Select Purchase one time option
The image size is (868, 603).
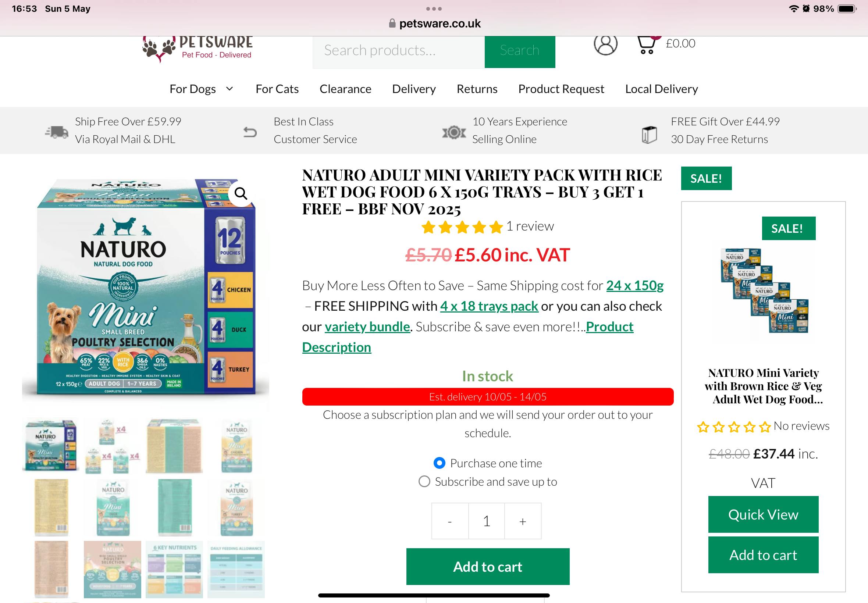click(439, 463)
